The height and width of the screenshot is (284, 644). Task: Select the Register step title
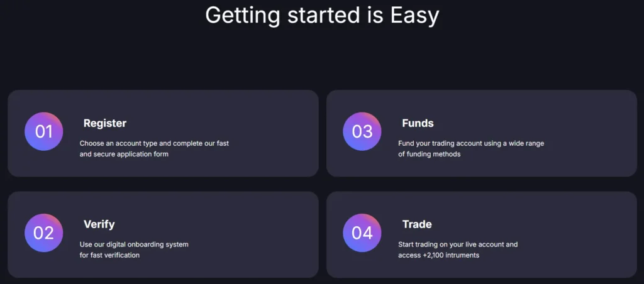(x=105, y=123)
